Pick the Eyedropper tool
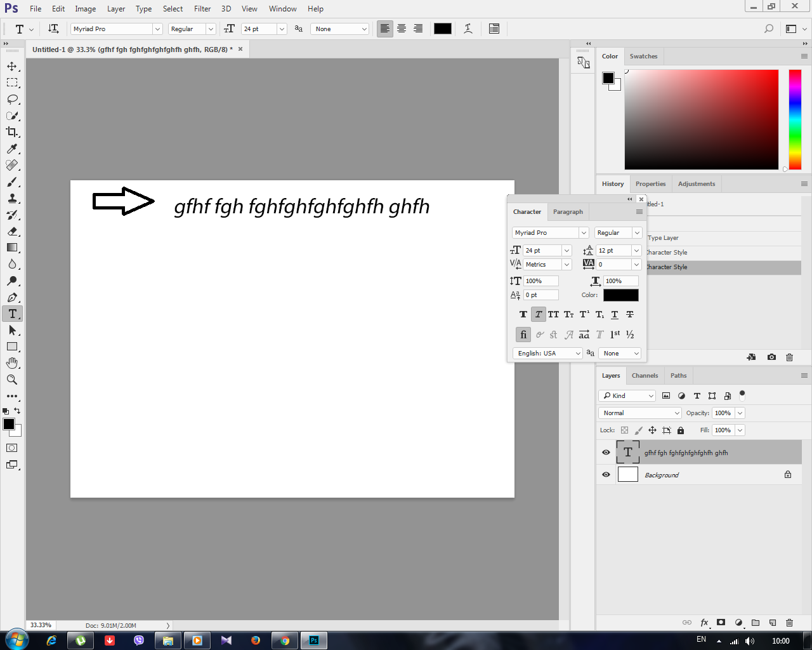812x650 pixels. tap(12, 149)
